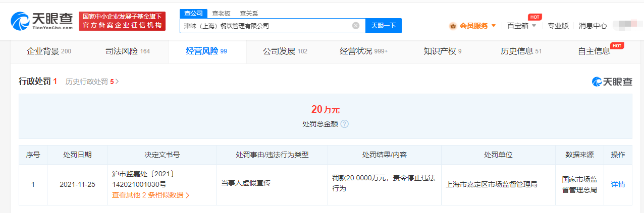This screenshot has height=213, width=644.
Task: Select the 经营风险 99 tab
Action: 206,51
